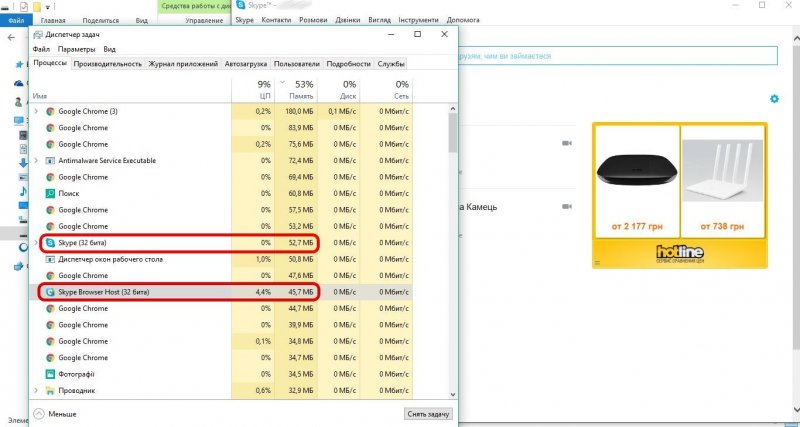This screenshot has height=427, width=800.
Task: Select the Фотографії process icon
Action: click(x=50, y=374)
